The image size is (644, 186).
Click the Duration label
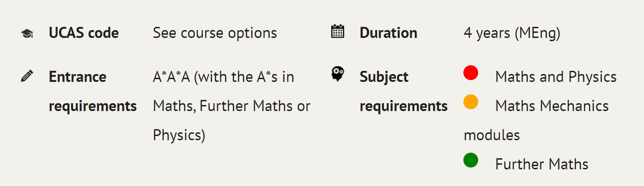389,33
